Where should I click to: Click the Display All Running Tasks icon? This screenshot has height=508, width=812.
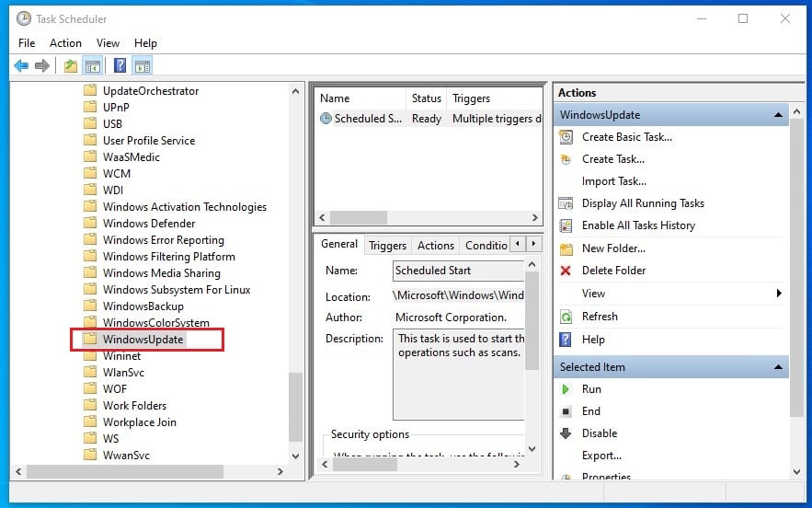566,203
